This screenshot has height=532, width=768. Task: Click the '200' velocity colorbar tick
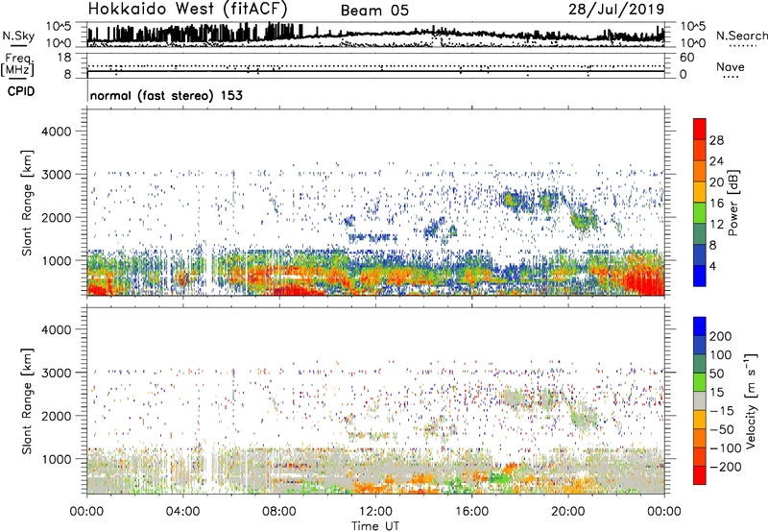tap(721, 336)
